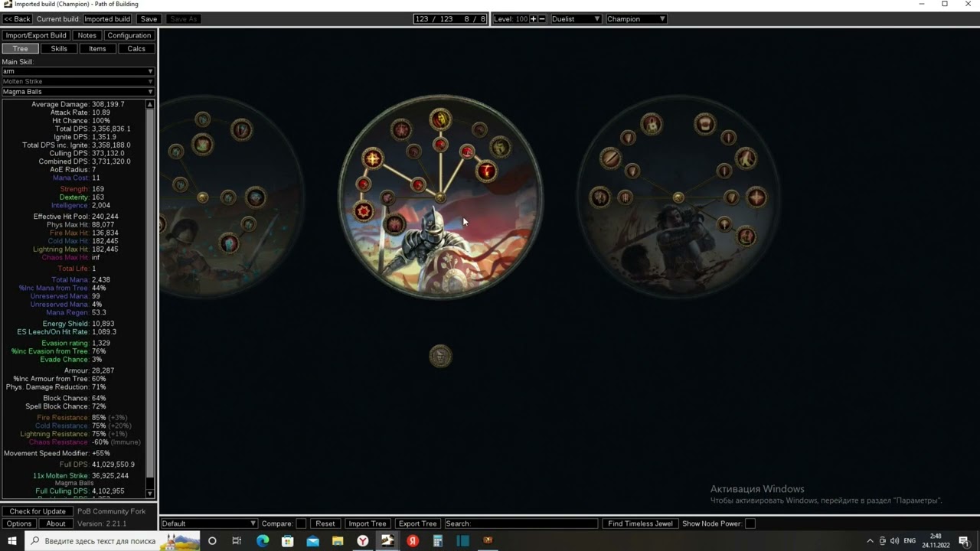Viewport: 980px width, 551px height.
Task: Click the Import Tree button
Action: click(x=367, y=523)
